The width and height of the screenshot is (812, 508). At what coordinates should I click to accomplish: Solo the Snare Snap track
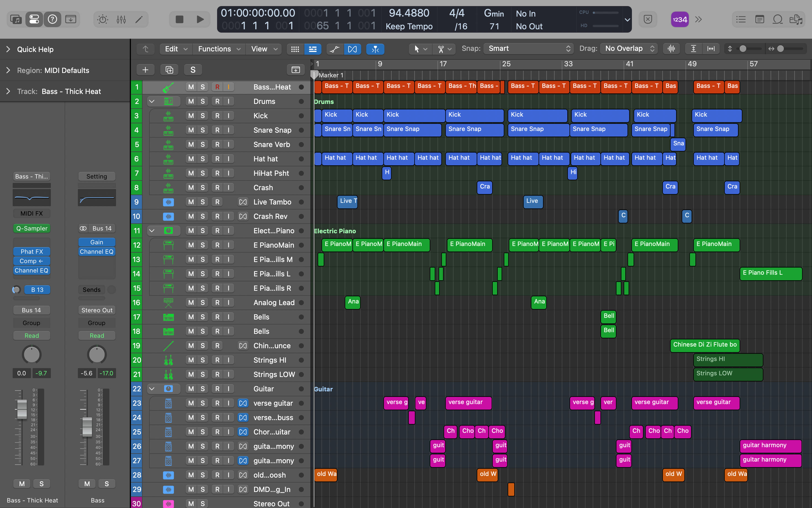[x=203, y=130]
